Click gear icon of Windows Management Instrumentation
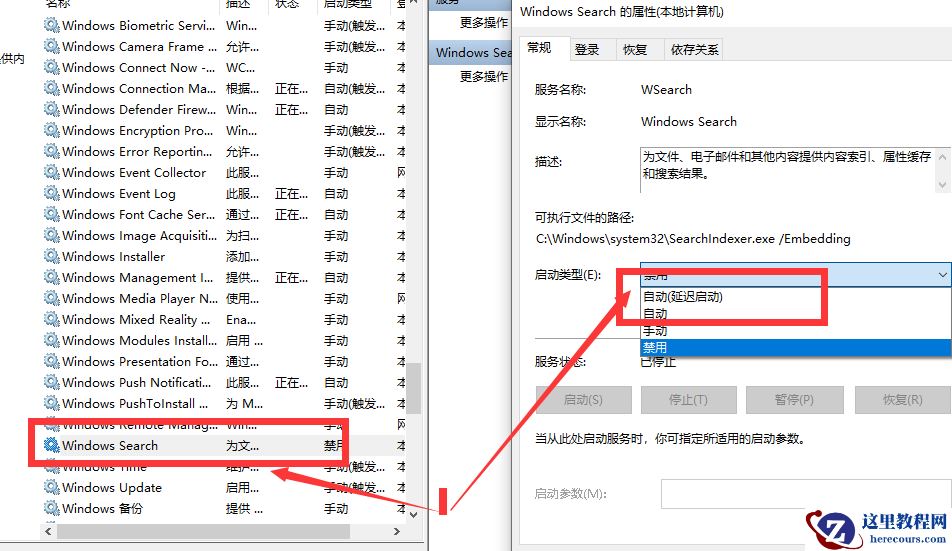Viewport: 952px width, 551px height. (52, 277)
